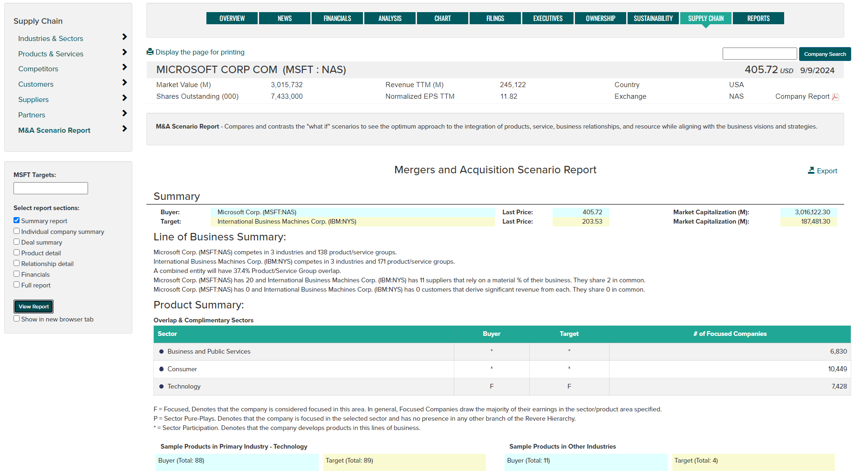The width and height of the screenshot is (868, 471).
Task: Open Industries & Sectors sidebar link
Action: coord(51,39)
